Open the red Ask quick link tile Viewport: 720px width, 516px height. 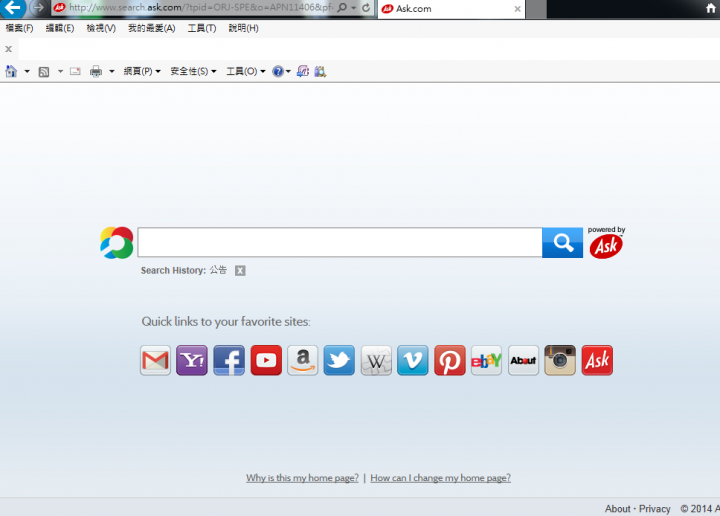[x=597, y=360]
